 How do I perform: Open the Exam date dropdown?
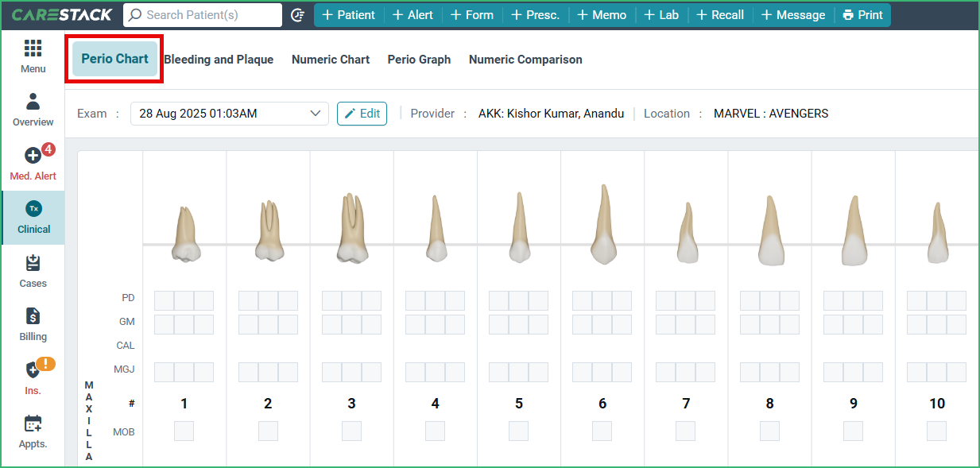pos(229,113)
